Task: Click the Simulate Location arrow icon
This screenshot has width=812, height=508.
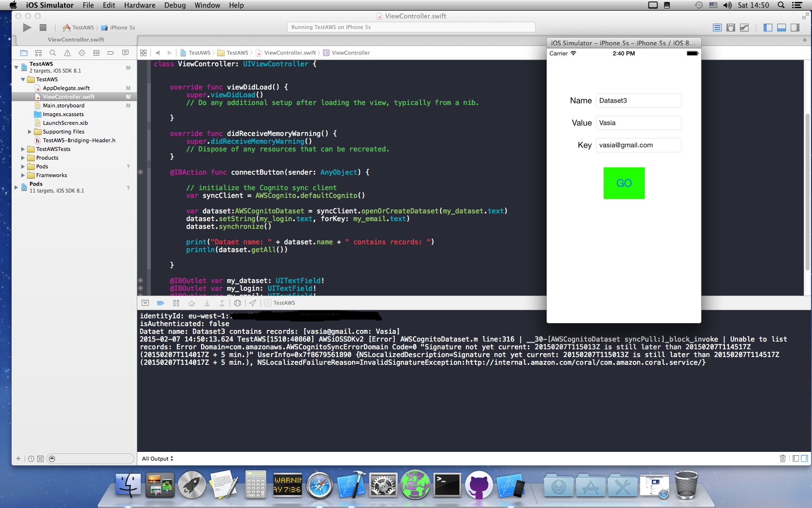Action: click(252, 303)
